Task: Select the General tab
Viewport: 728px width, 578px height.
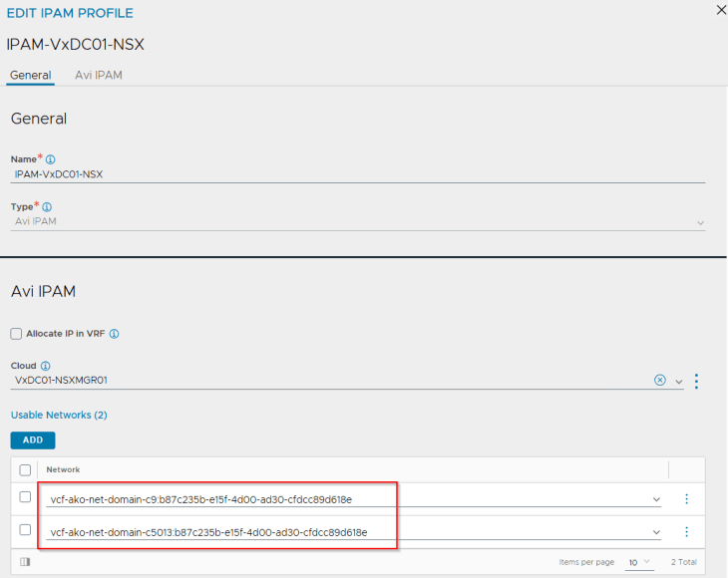Action: pos(30,75)
